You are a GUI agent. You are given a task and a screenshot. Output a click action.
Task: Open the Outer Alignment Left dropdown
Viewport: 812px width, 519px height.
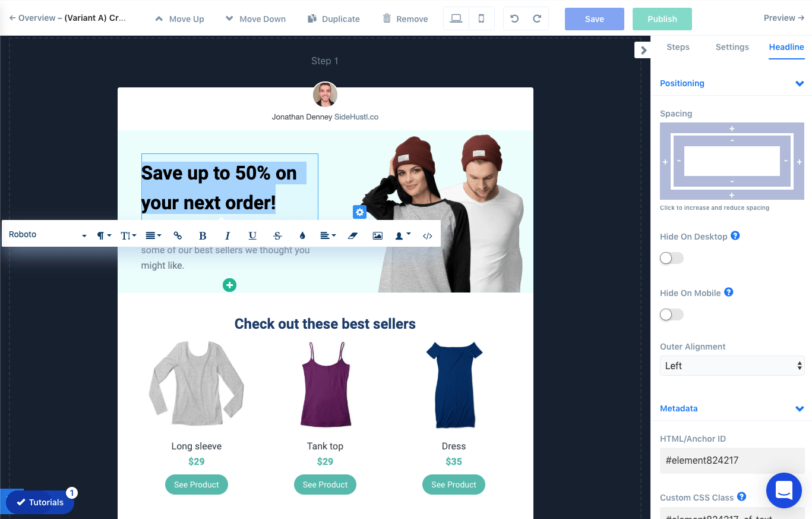pos(732,366)
